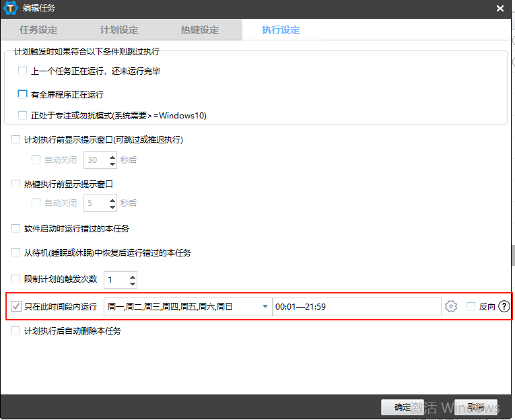
Task: Open the weekday selection dropdown
Action: (265, 307)
